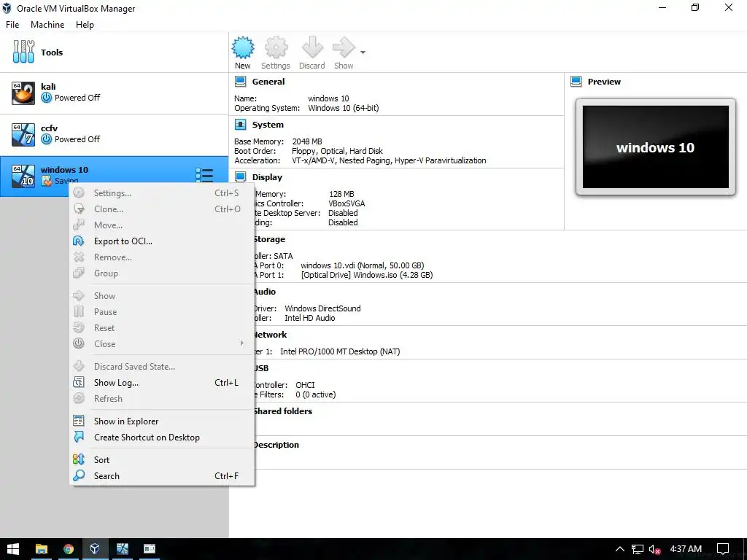Click the Settings... context menu entry
The width and height of the screenshot is (747, 560).
click(162, 192)
